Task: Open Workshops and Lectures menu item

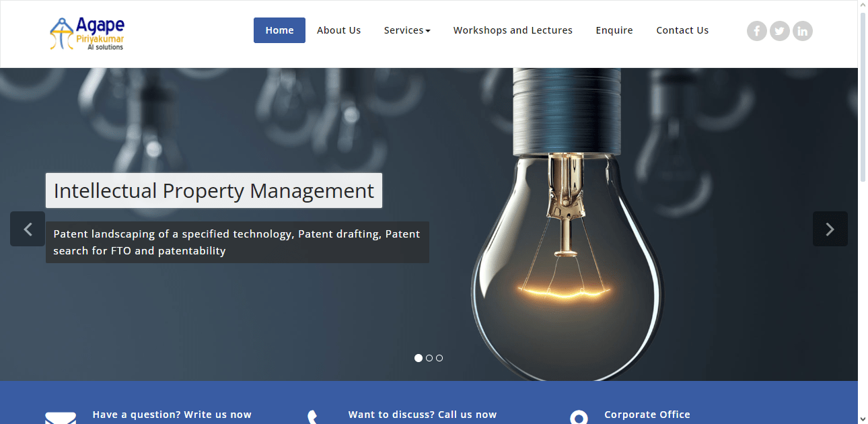Action: (513, 30)
